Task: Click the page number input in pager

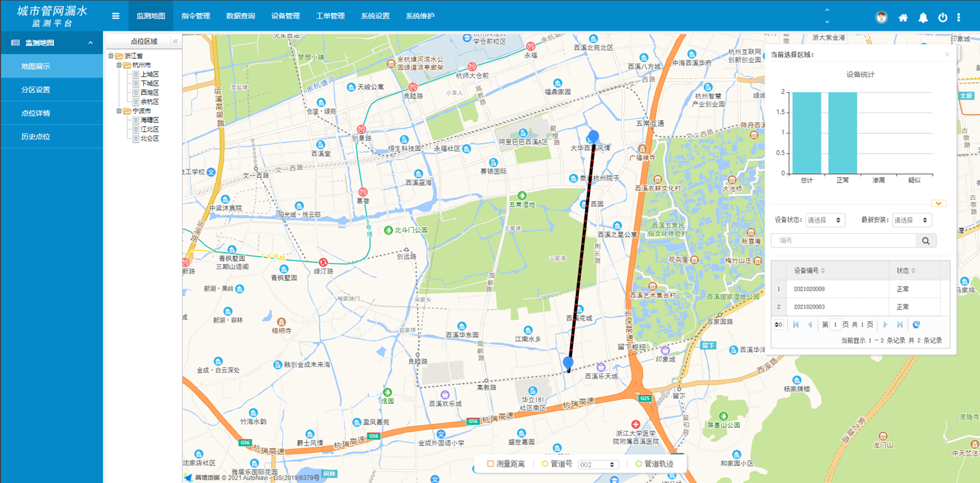Action: click(x=835, y=325)
